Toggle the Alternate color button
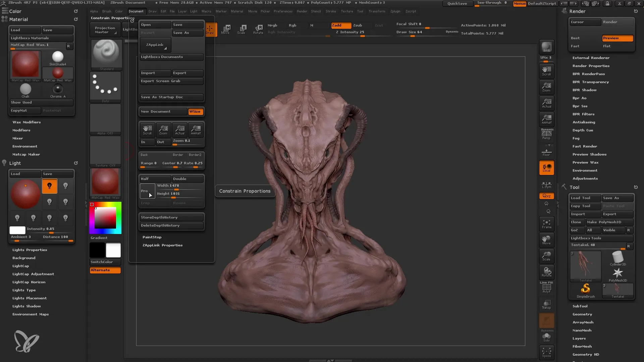Screen dimensions: 644x362 click(105, 270)
